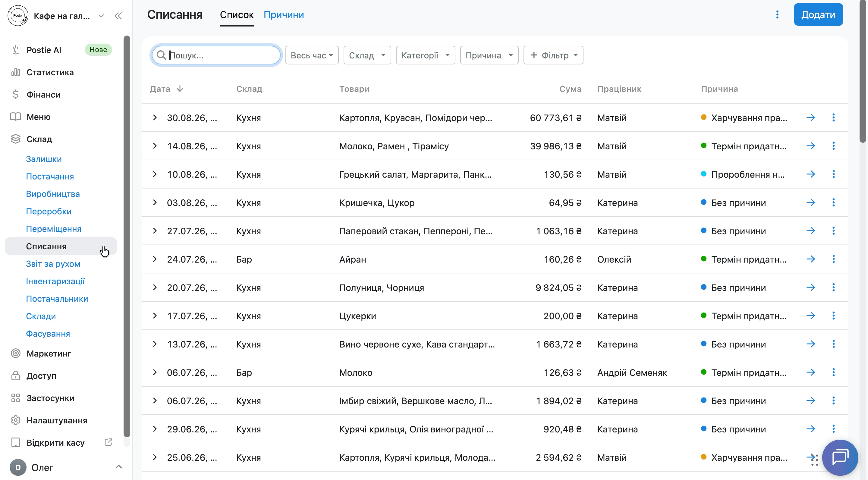Click the orange reason dot on 30.08.26 row
This screenshot has height=480, width=868.
tap(703, 117)
